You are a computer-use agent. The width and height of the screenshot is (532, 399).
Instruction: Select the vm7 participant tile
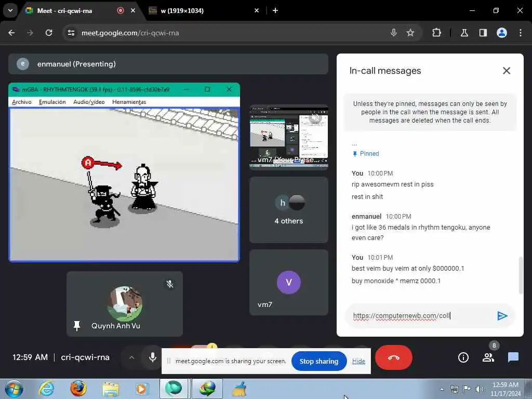coord(289,282)
